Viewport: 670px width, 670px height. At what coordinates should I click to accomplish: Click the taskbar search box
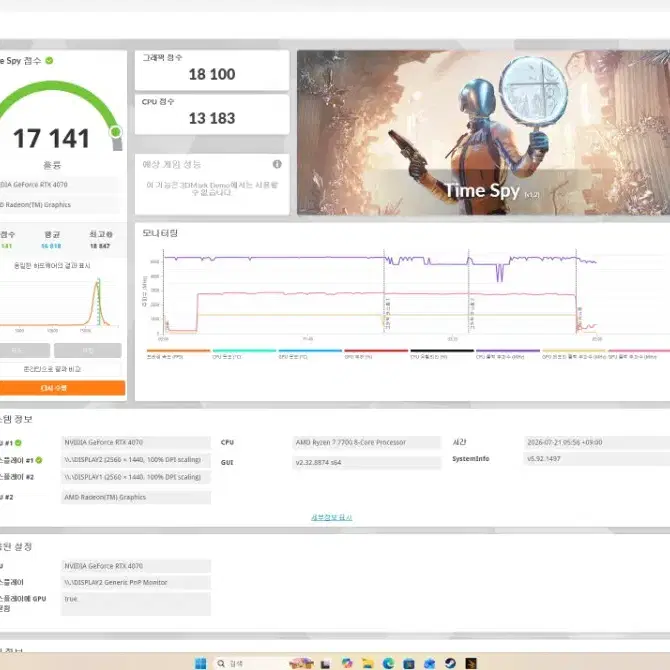pos(250,663)
